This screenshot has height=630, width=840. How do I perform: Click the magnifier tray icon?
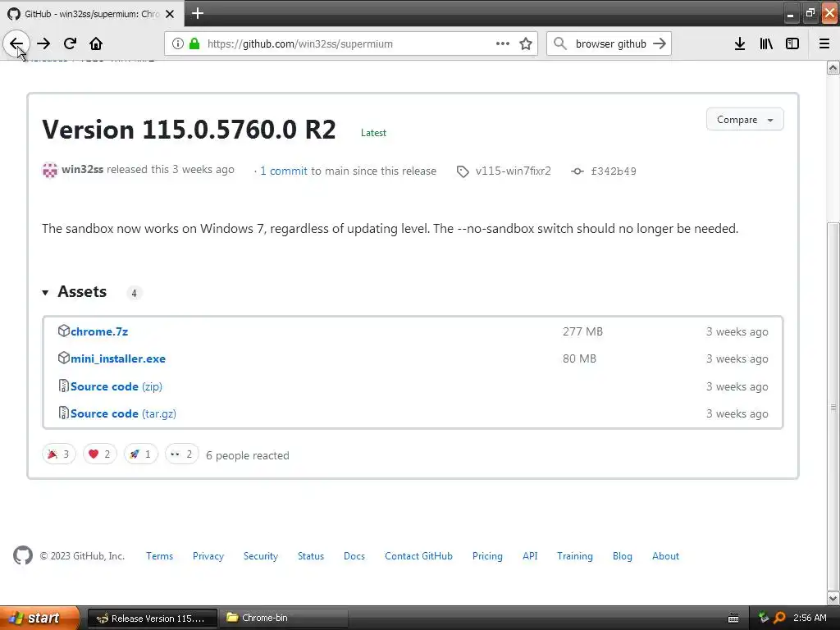pos(779,618)
